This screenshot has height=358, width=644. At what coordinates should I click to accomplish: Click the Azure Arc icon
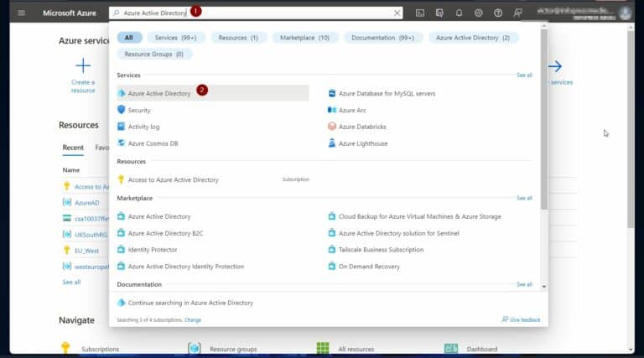point(332,110)
